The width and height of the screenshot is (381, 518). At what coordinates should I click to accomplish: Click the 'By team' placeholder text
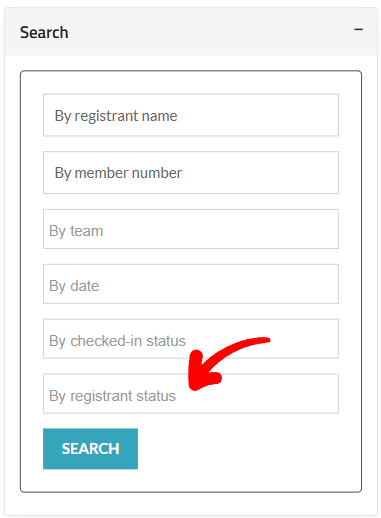tap(76, 231)
